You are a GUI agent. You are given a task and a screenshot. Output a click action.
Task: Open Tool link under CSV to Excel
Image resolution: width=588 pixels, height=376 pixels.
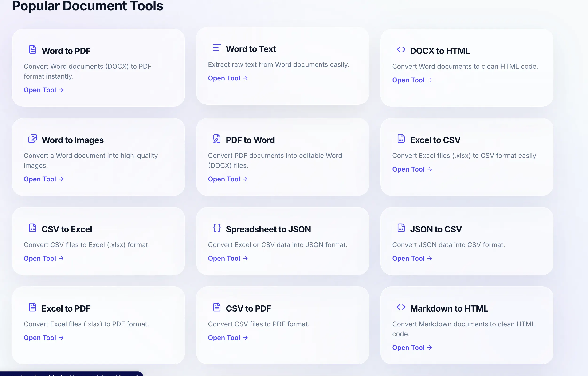click(44, 258)
